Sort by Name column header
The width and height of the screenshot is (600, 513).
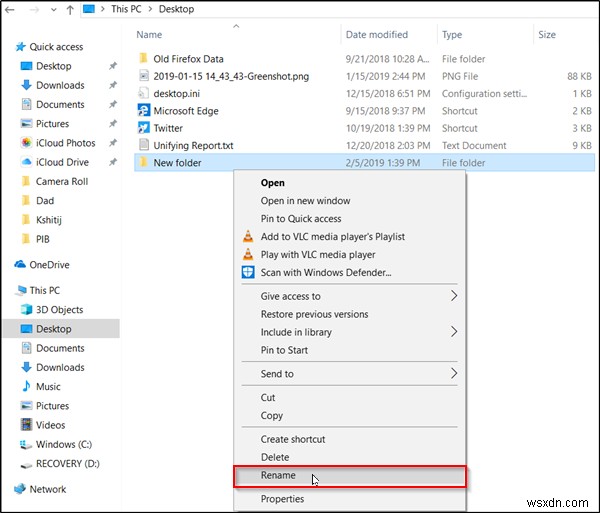[x=149, y=34]
